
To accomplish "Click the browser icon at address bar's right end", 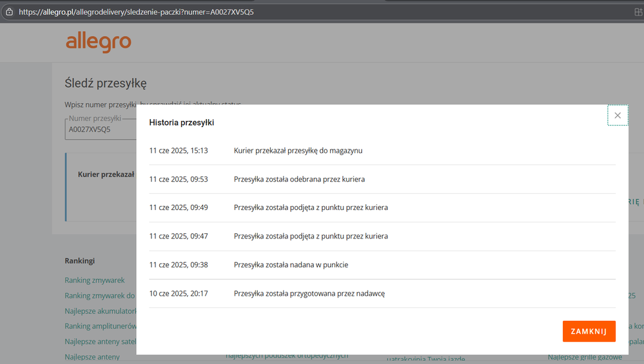I will [638, 12].
